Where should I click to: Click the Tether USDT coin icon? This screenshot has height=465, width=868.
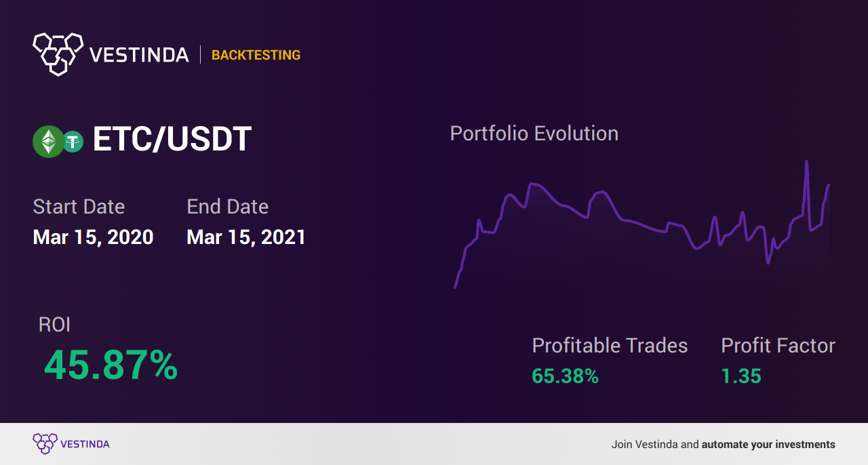tap(73, 142)
